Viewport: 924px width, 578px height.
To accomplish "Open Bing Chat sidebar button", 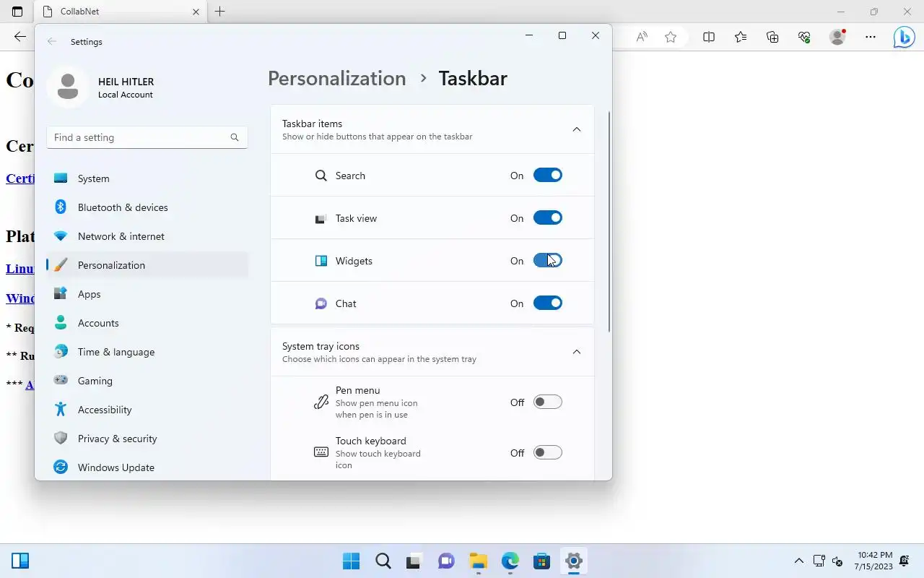I will (904, 37).
